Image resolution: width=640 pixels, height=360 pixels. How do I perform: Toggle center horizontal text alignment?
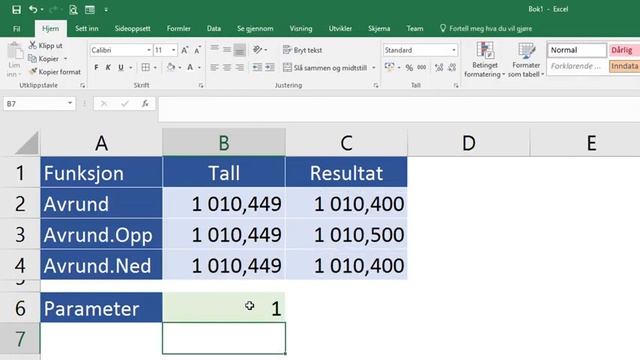pyautogui.click(x=227, y=67)
